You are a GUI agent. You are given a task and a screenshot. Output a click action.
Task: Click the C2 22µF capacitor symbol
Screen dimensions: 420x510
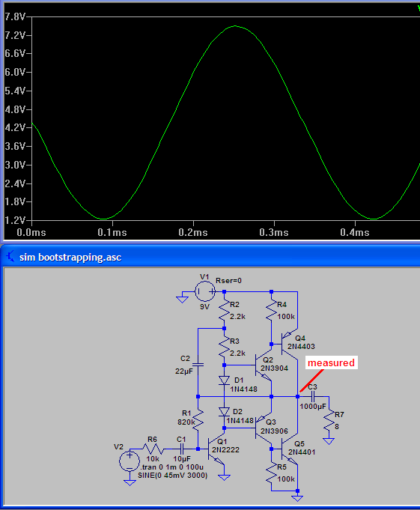pos(198,365)
